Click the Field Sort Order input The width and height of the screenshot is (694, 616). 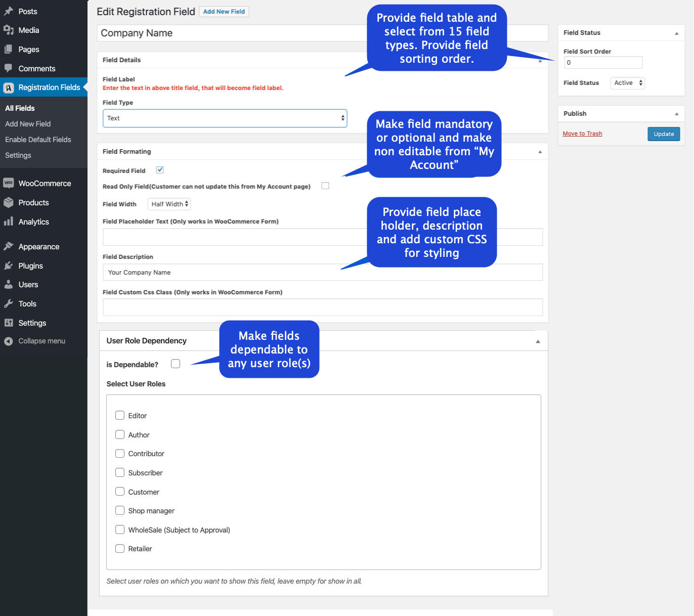603,63
